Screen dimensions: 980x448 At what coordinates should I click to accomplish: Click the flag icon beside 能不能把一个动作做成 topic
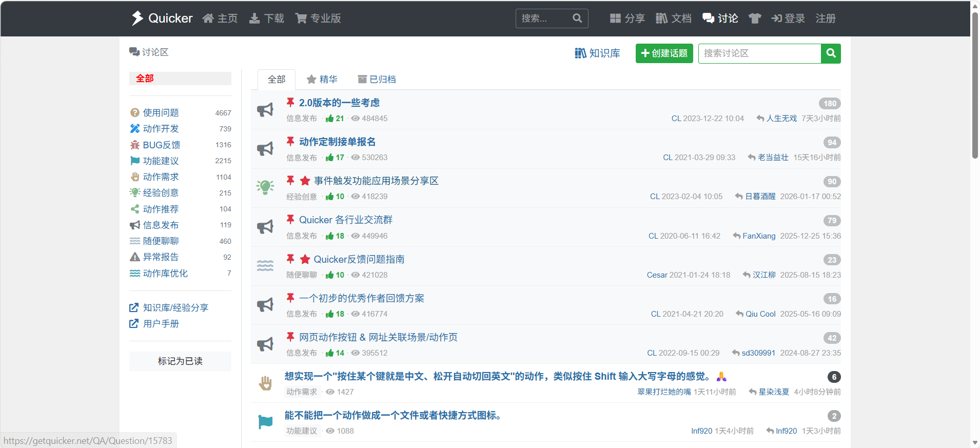point(265,422)
